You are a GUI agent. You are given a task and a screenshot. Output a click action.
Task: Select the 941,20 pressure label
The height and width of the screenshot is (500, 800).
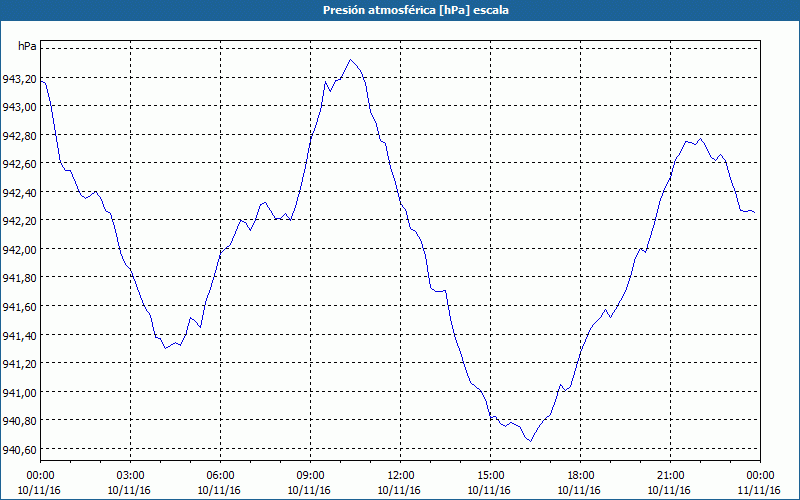(19, 364)
